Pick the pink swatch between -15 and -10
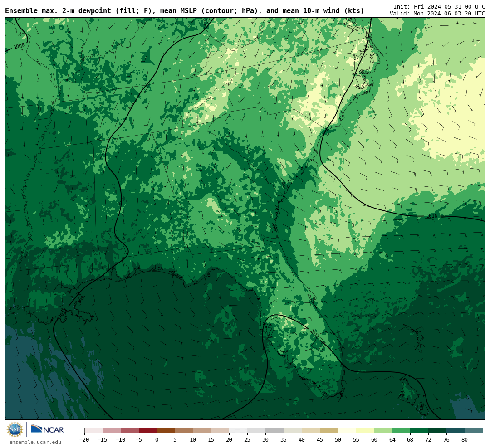Viewport: 490px width, 448px height. pyautogui.click(x=112, y=431)
